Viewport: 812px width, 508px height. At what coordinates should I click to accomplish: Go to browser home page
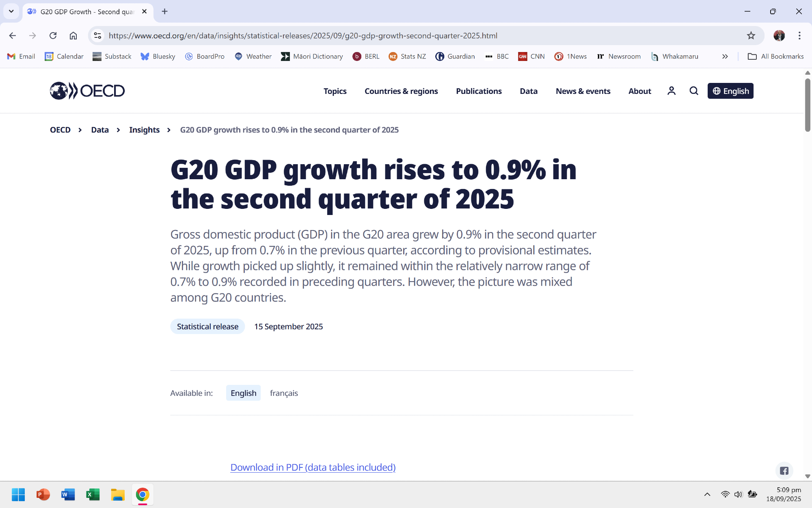(x=73, y=36)
